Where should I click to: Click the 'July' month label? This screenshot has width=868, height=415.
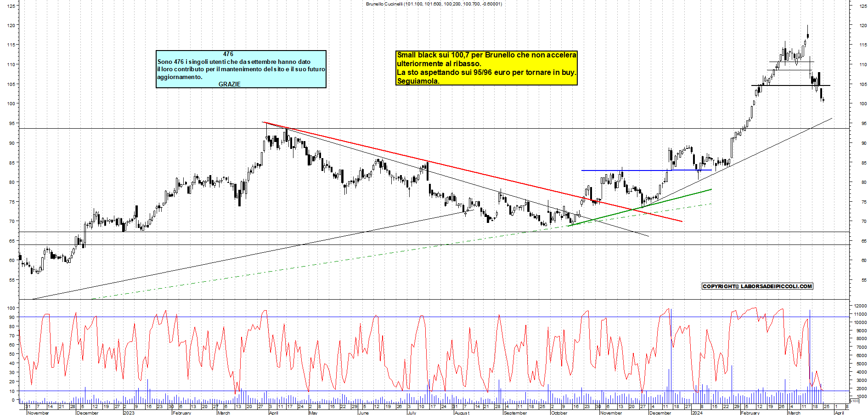(411, 413)
